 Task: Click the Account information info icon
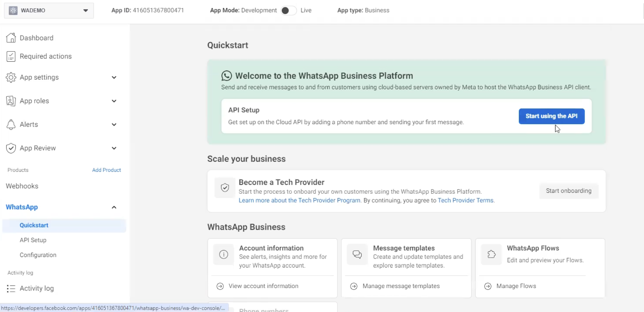pos(223,254)
